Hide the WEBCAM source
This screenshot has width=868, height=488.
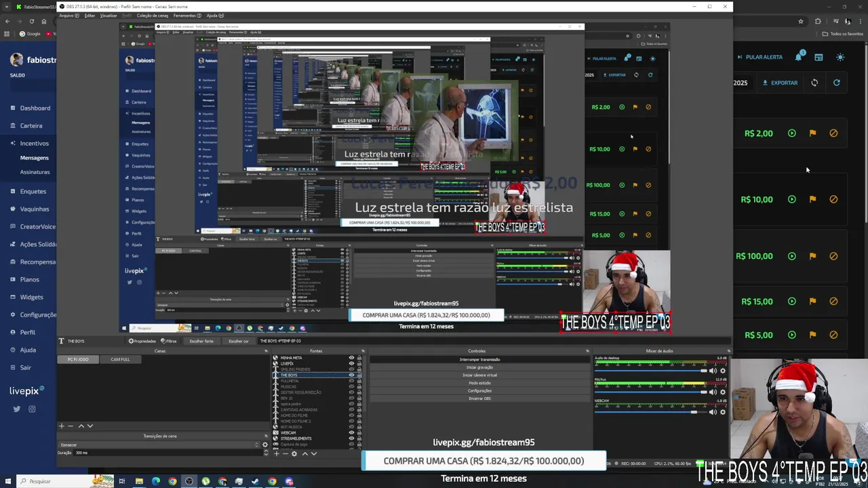coord(351,432)
